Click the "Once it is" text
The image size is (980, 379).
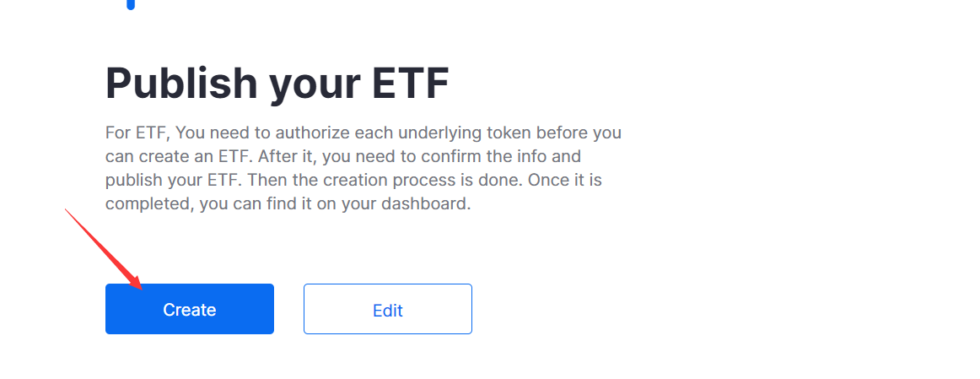565,180
